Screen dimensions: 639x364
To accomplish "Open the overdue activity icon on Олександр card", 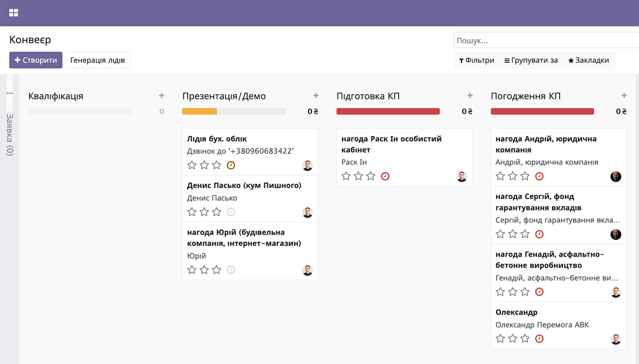I will pyautogui.click(x=539, y=338).
